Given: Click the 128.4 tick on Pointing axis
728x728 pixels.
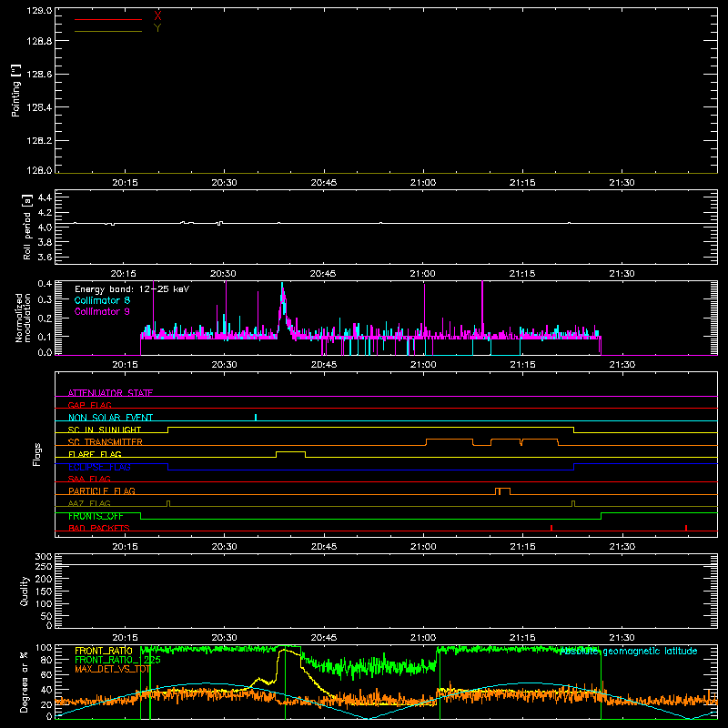Looking at the screenshot, I should pyautogui.click(x=39, y=107).
